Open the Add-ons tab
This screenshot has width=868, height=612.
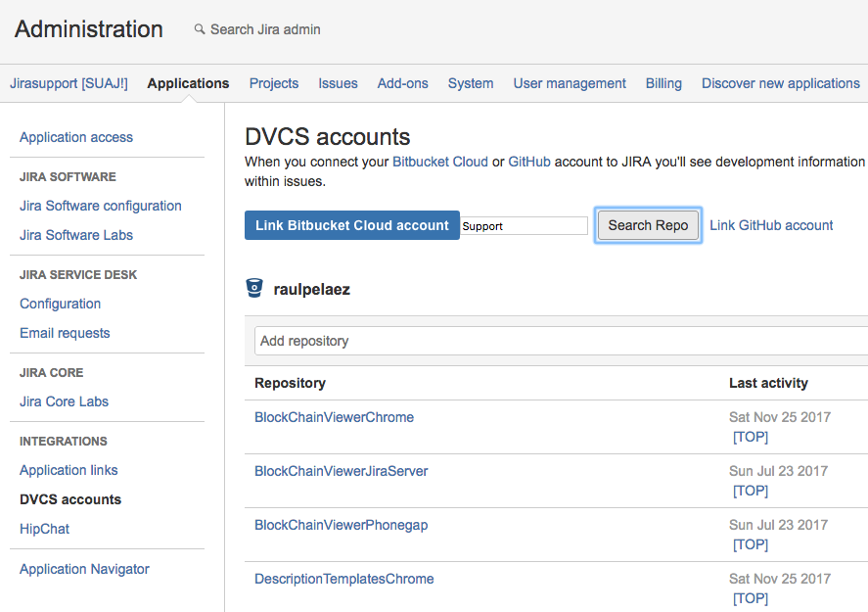403,83
